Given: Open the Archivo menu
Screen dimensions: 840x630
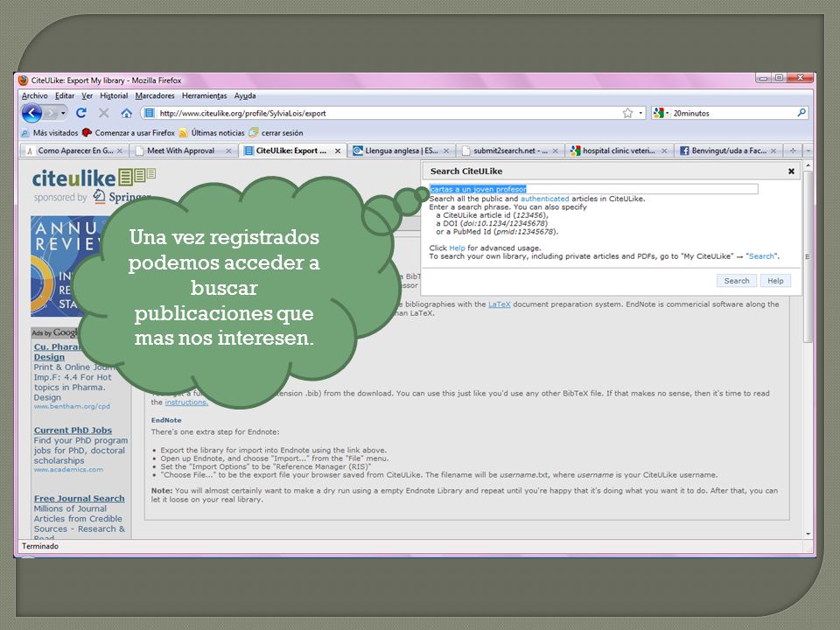Looking at the screenshot, I should click(35, 96).
